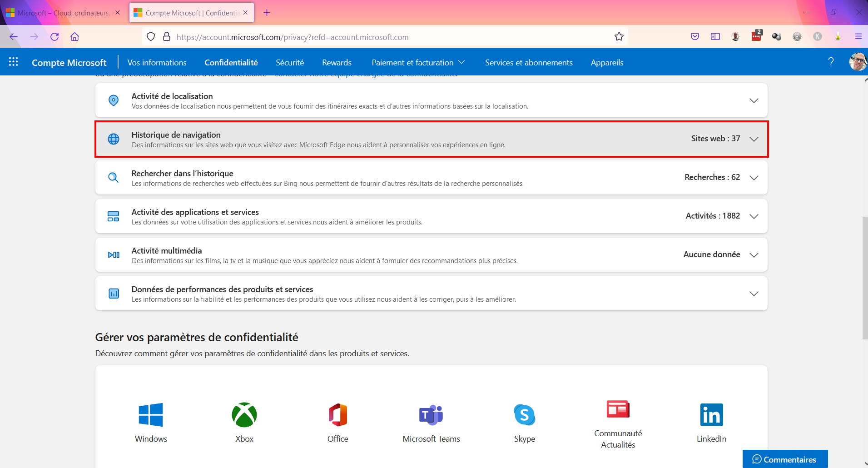868x468 pixels.
Task: Open the account profile picture
Action: point(858,62)
